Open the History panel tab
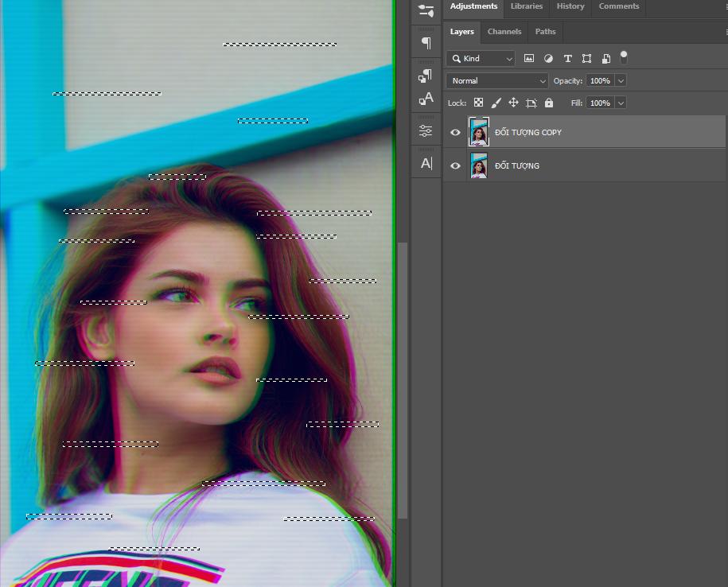 [x=570, y=6]
